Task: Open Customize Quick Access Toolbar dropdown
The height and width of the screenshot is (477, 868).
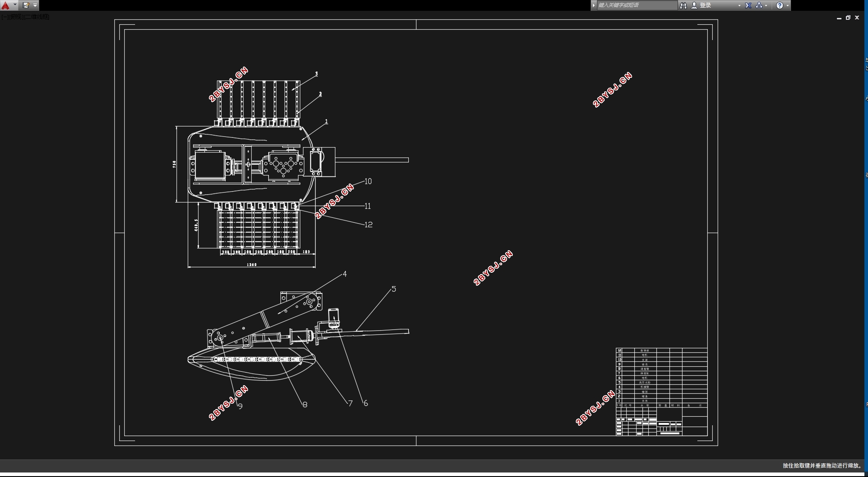Action: pyautogui.click(x=35, y=5)
